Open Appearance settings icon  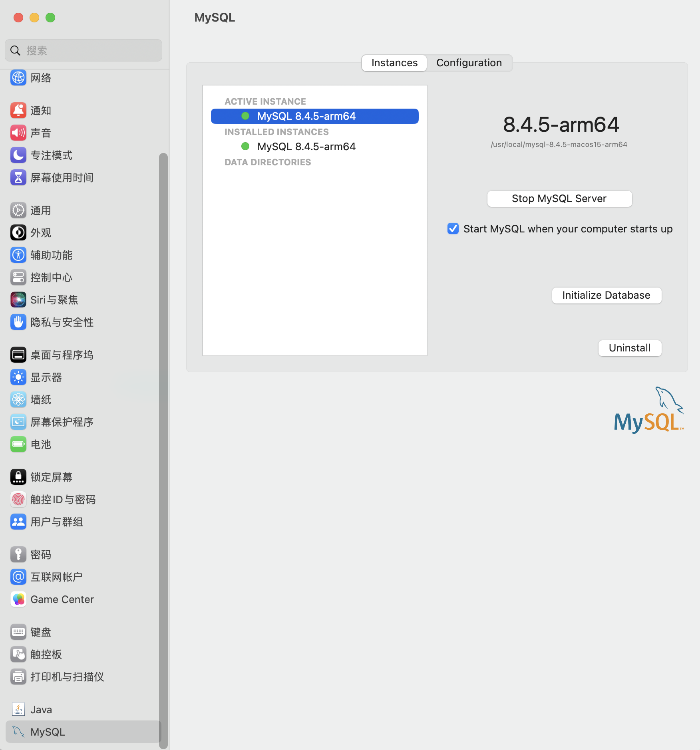click(18, 232)
